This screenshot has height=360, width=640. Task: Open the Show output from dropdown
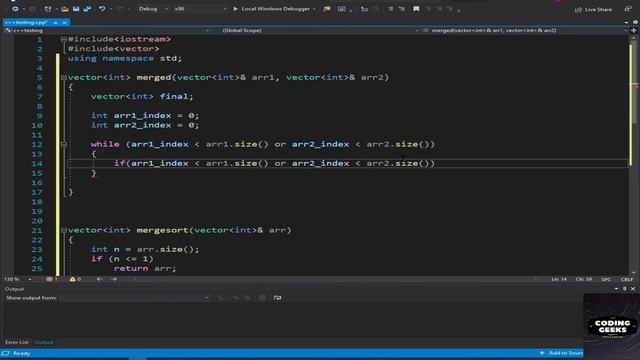click(x=135, y=298)
